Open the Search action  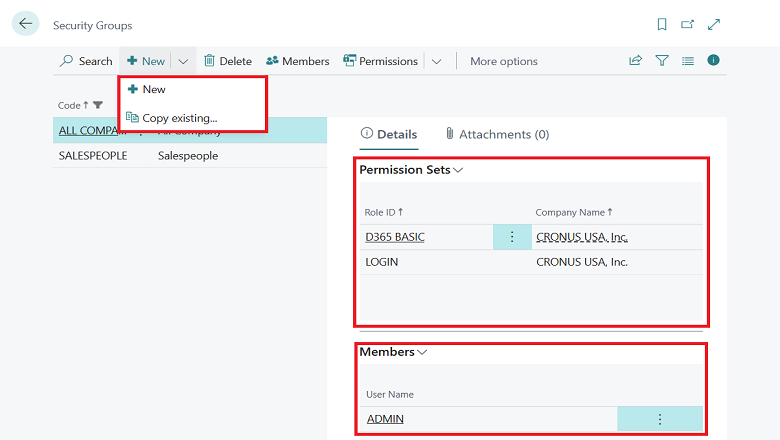point(86,61)
